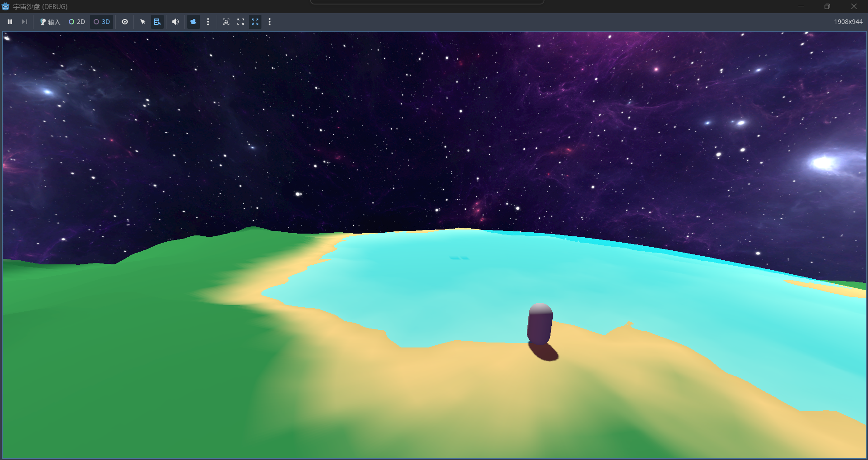Click the 1908x944 resolution label
This screenshot has width=868, height=460.
point(848,22)
